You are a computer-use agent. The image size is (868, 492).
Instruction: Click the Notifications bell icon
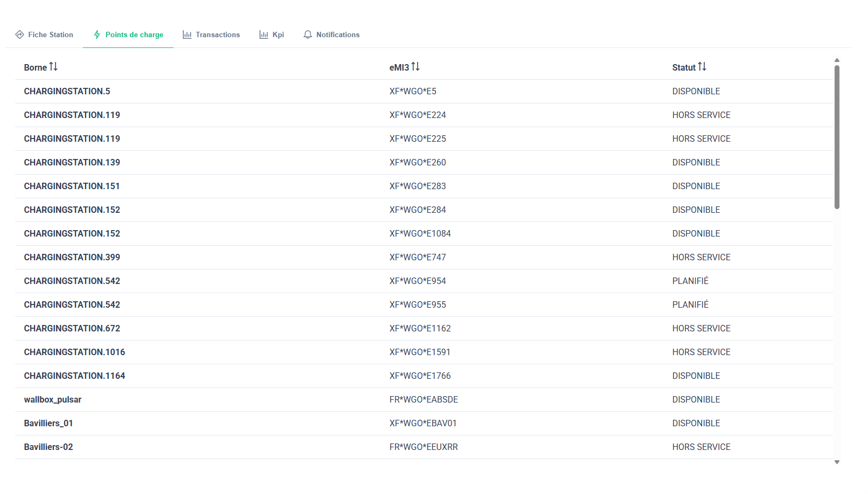tap(308, 34)
